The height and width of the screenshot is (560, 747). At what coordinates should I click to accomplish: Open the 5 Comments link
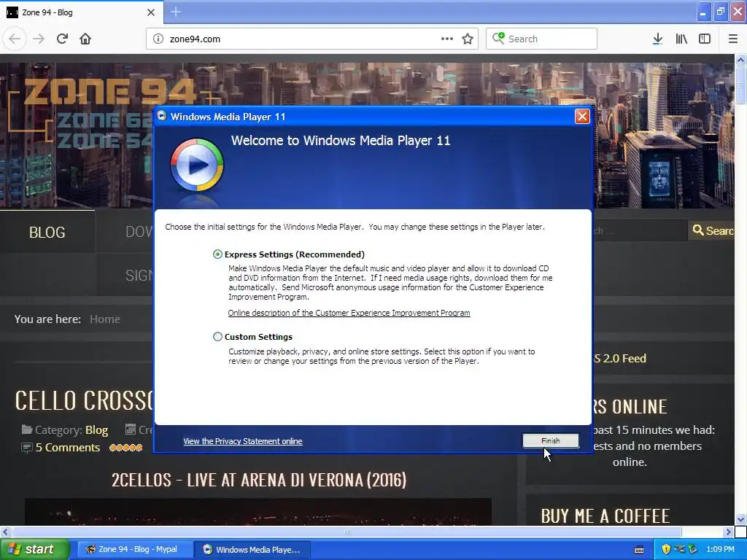click(x=68, y=448)
